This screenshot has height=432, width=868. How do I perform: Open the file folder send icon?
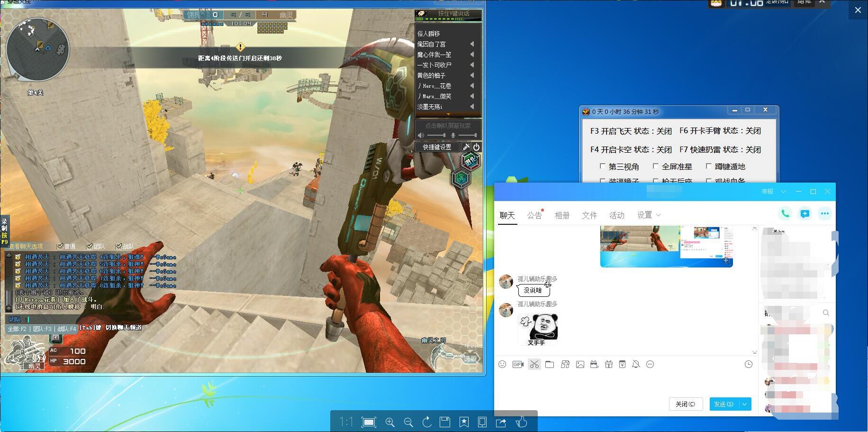(x=550, y=364)
